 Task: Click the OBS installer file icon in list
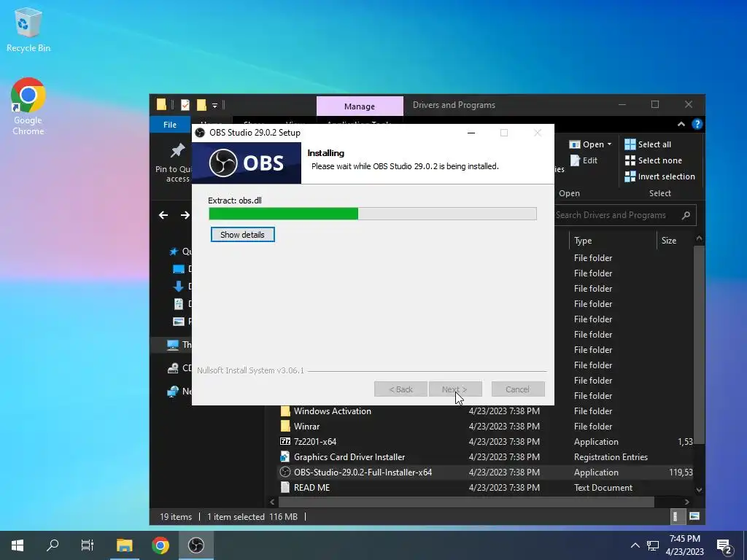[285, 472]
